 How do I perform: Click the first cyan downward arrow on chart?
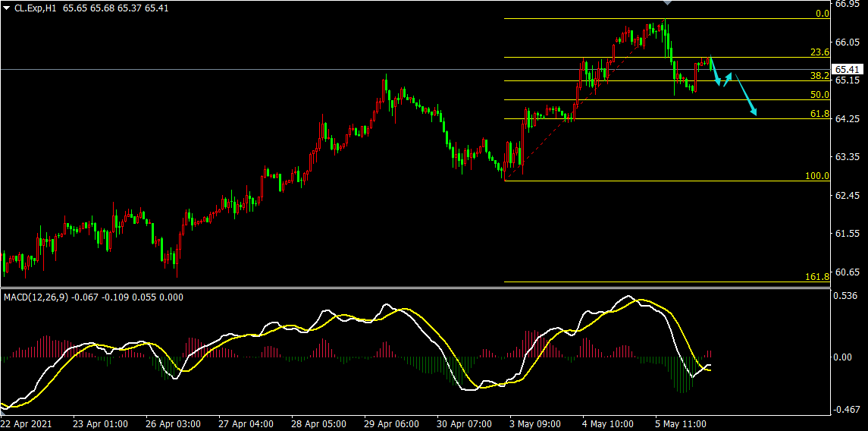[715, 72]
